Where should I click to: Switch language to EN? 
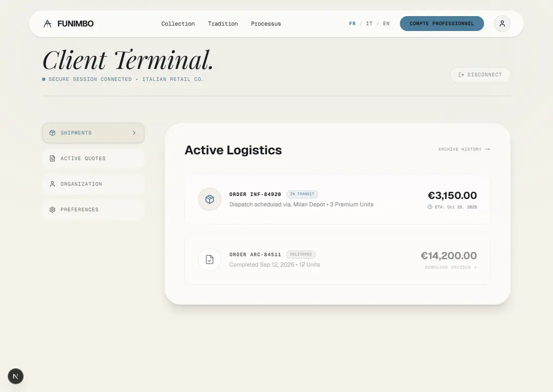tap(386, 24)
